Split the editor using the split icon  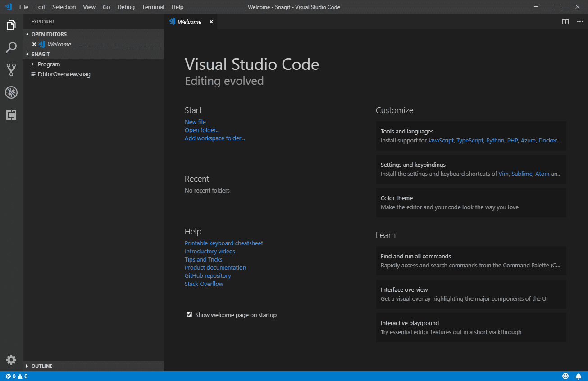(x=565, y=21)
